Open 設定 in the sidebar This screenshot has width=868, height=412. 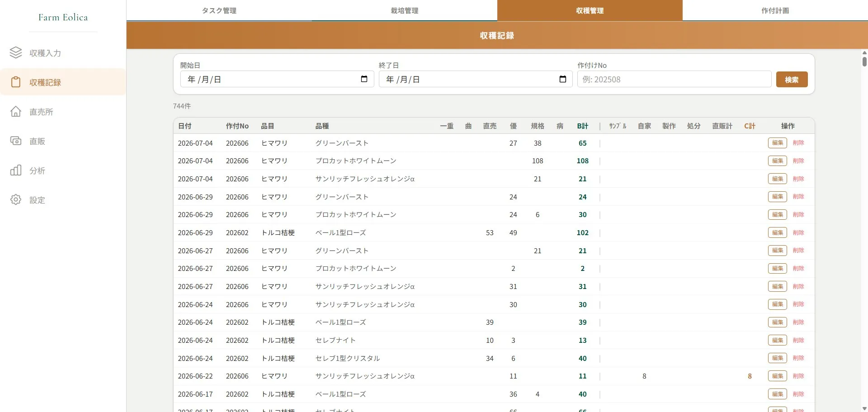pos(63,200)
